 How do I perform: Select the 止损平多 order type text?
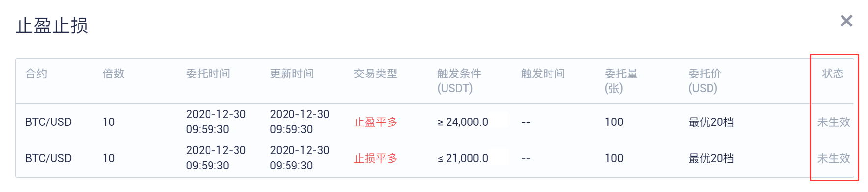pos(375,158)
